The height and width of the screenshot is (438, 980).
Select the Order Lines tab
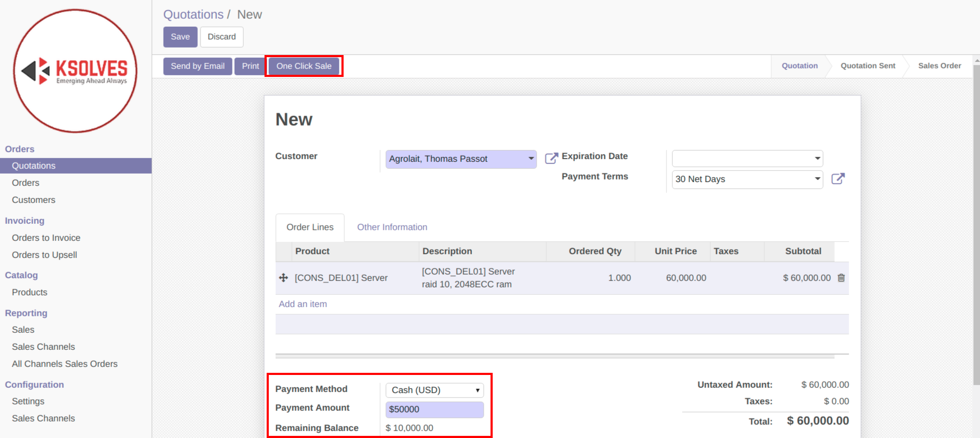[310, 227]
